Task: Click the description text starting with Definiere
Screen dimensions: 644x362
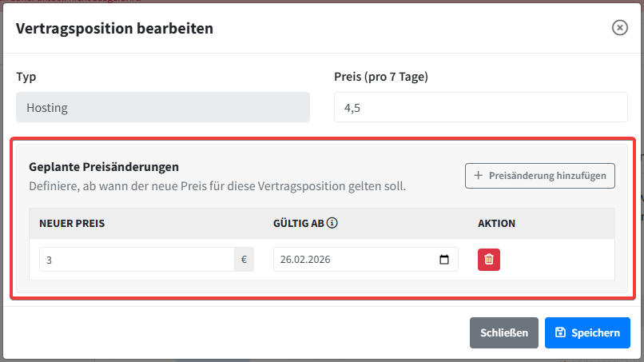Action: pyautogui.click(x=217, y=186)
